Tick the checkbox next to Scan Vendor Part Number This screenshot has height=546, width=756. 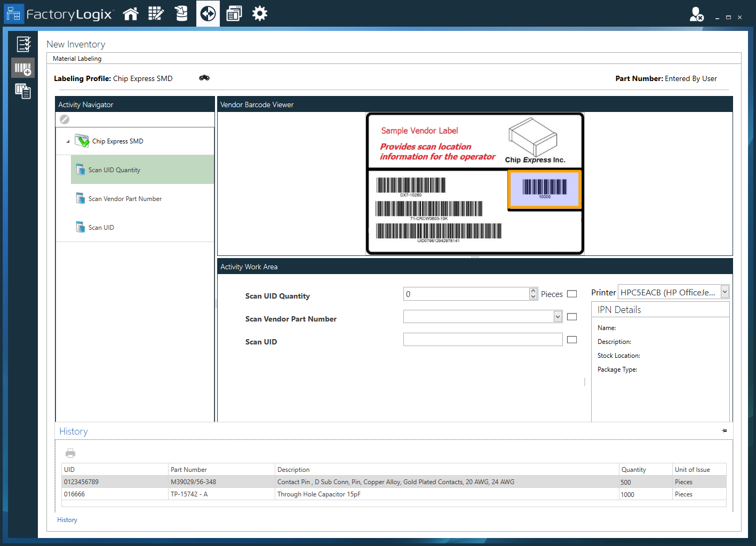(x=571, y=316)
